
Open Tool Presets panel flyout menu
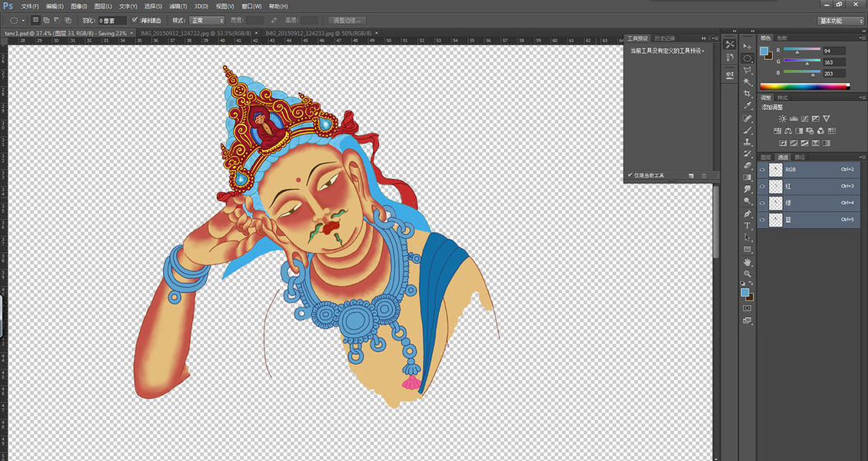(715, 38)
